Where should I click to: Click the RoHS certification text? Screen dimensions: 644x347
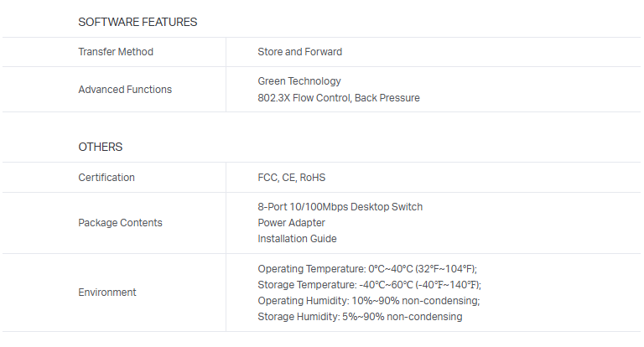tap(313, 178)
